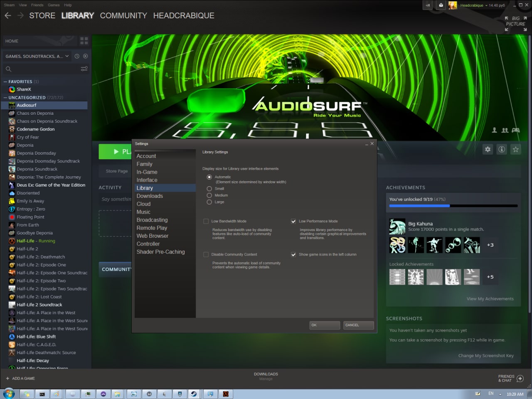Image resolution: width=532 pixels, height=399 pixels.
Task: Enable Disable Community Content checkbox
Action: [206, 254]
